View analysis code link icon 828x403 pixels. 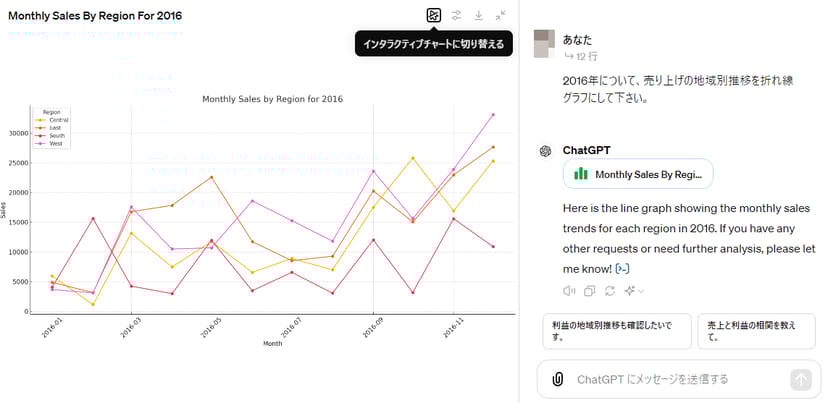click(623, 269)
